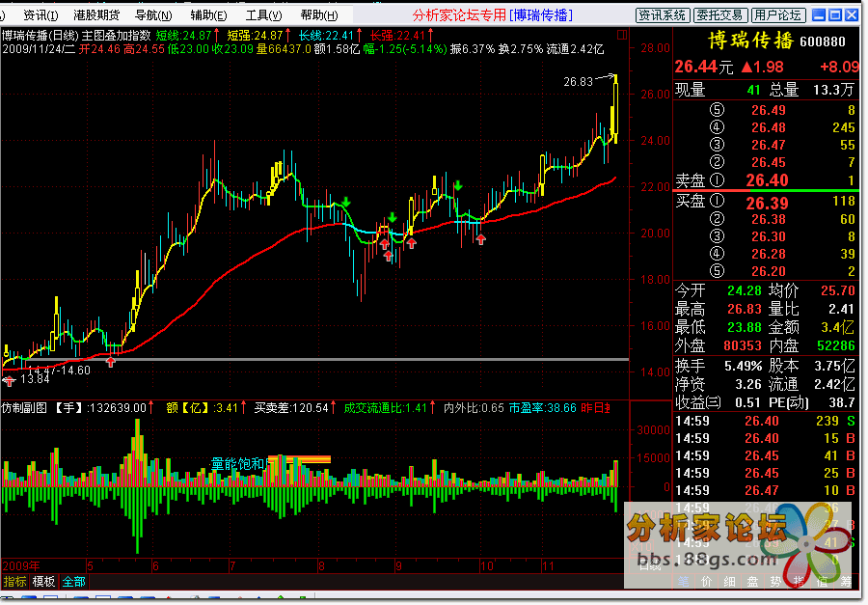Click the 长强:22.41 indicator label
Viewport: 868px width, 605px height.
tap(397, 36)
